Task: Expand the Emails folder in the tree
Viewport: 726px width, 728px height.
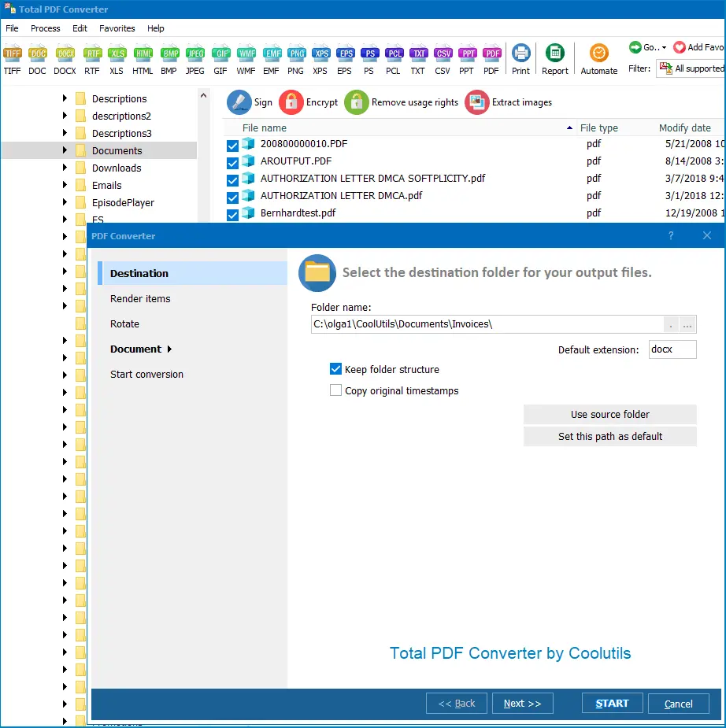Action: point(66,185)
